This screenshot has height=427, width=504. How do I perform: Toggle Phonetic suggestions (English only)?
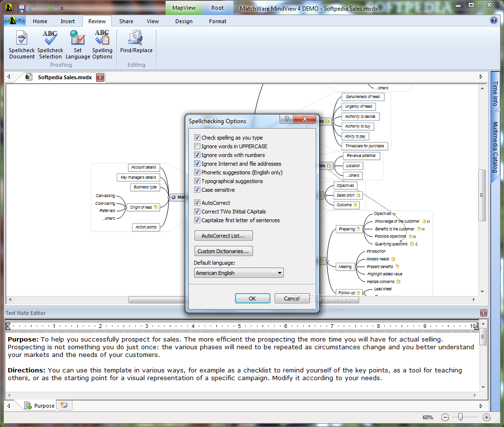(197, 172)
